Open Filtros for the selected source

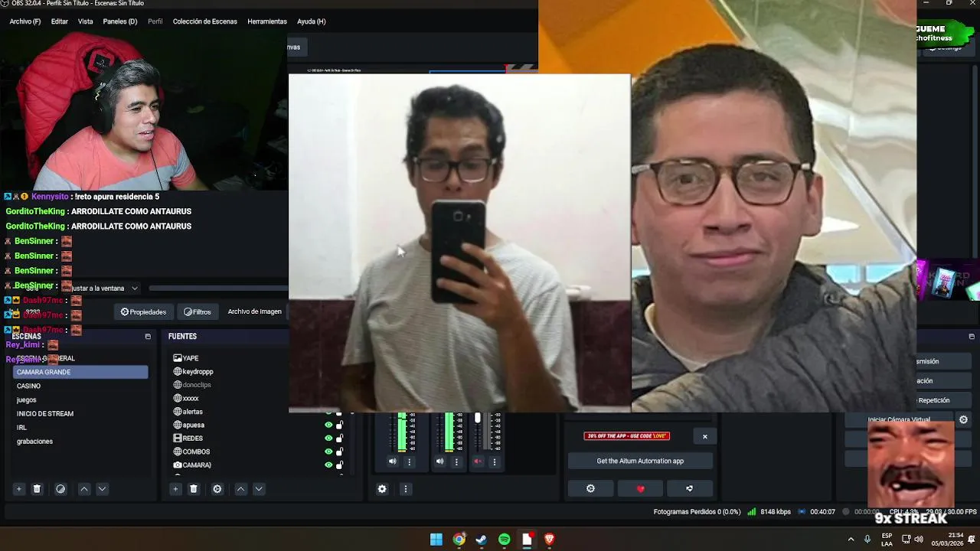pos(198,311)
